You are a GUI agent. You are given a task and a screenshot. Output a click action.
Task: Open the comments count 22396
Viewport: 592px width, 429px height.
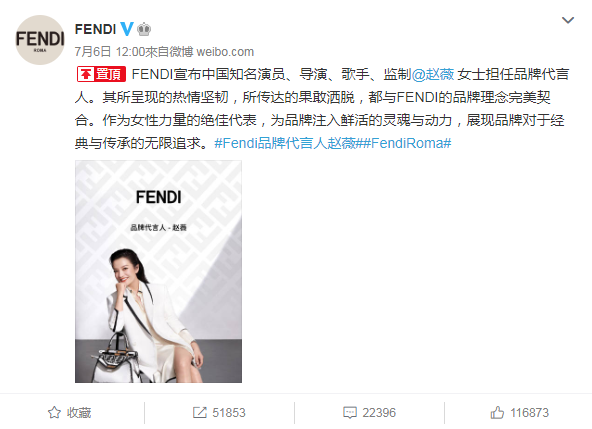click(x=379, y=413)
